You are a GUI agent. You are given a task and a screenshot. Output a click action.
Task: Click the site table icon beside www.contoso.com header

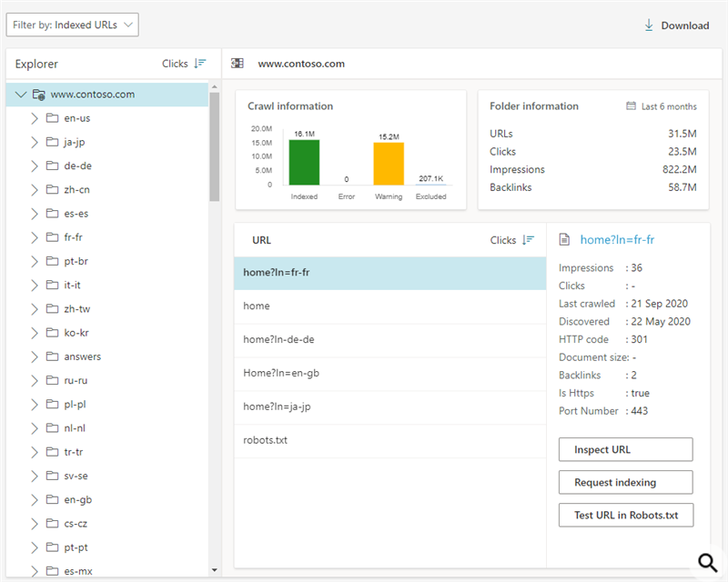click(x=238, y=63)
